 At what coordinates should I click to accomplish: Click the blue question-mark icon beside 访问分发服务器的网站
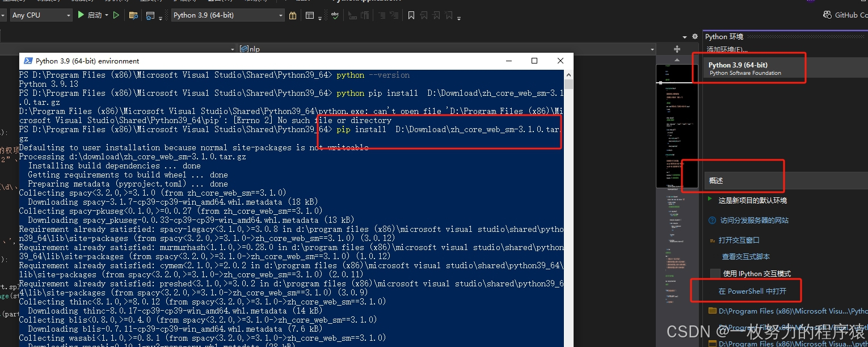(x=713, y=221)
